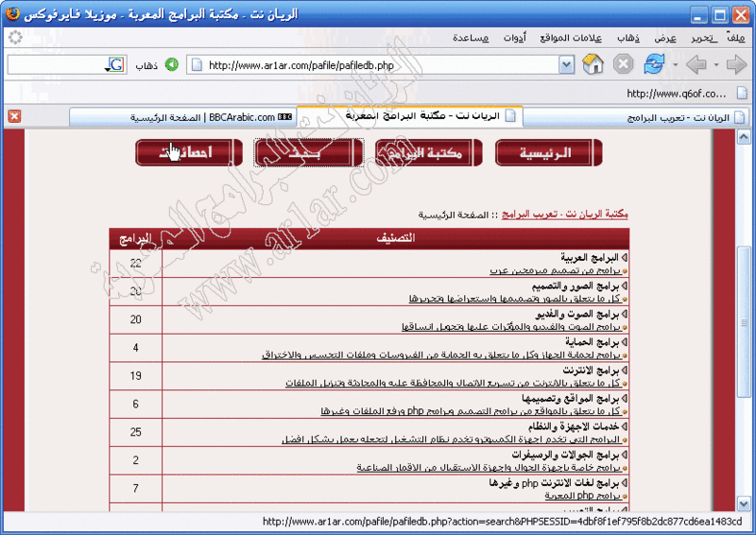The image size is (756, 535).
Task: Click the count 19 in the البرامج column
Action: point(135,376)
